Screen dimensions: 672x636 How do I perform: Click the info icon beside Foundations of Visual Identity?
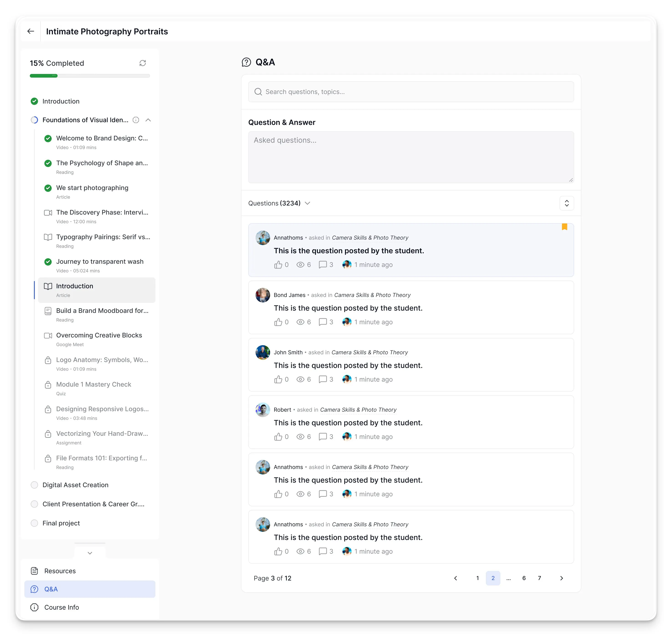(136, 120)
